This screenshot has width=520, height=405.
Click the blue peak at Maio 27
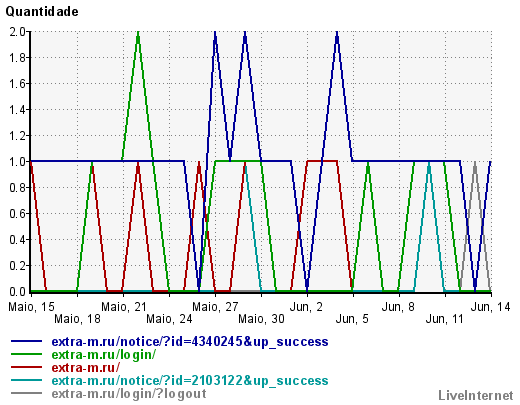coord(215,33)
